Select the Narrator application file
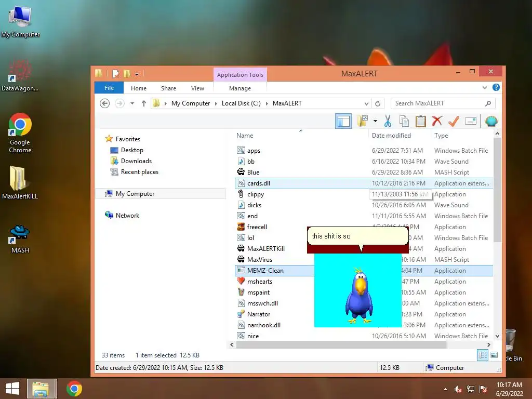 [259, 314]
